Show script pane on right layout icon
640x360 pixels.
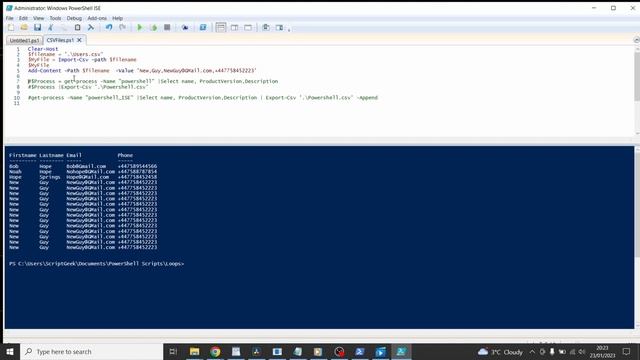234,27
